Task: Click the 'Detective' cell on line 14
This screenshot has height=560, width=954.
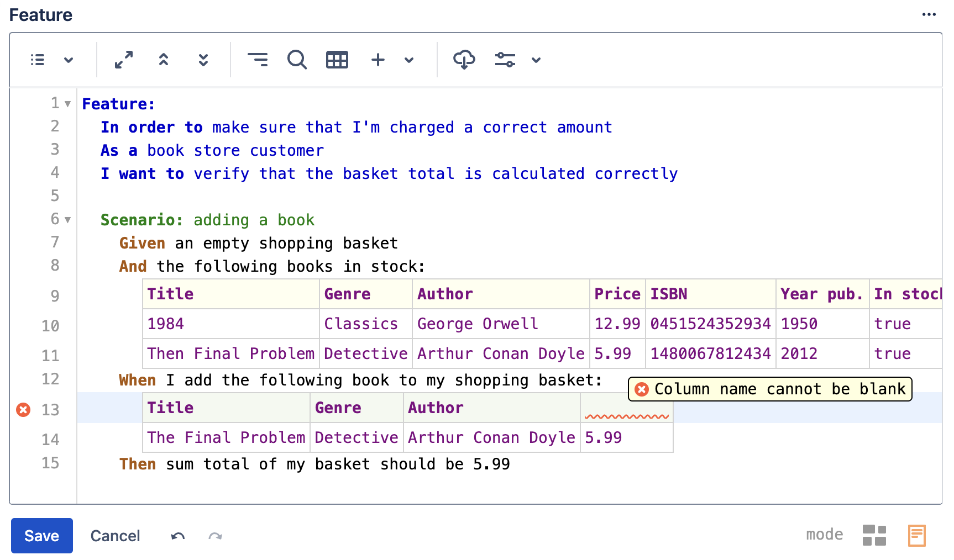Action: point(357,437)
